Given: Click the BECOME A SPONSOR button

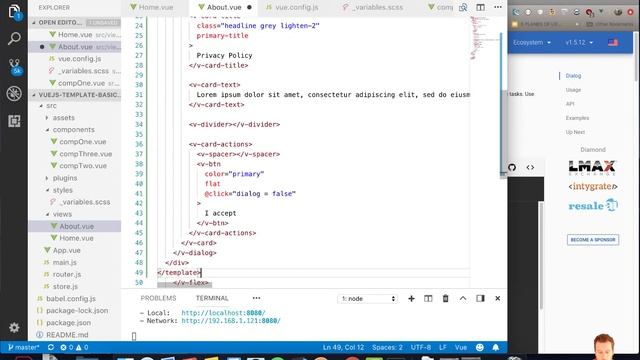Looking at the screenshot, I should coord(593,240).
